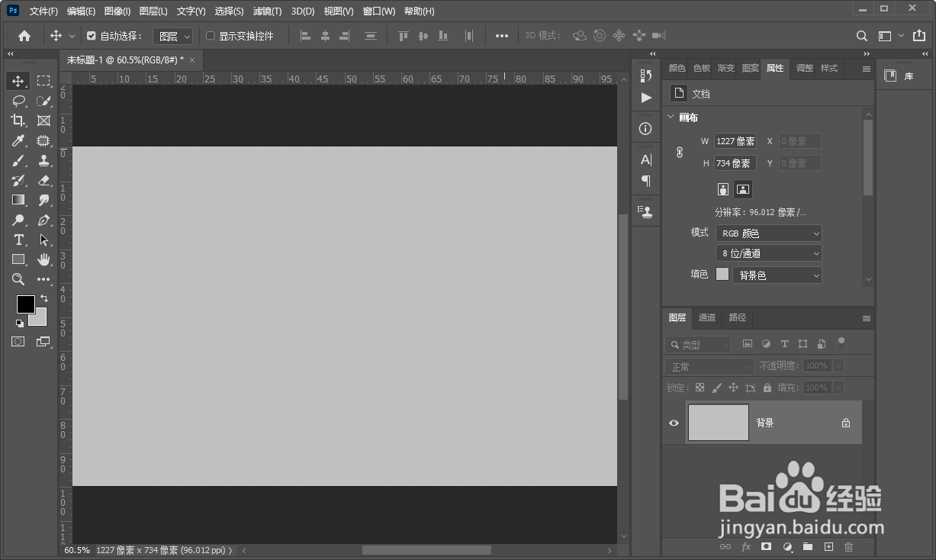This screenshot has height=560, width=936.
Task: Open the Properties panel options menu
Action: pos(867,69)
